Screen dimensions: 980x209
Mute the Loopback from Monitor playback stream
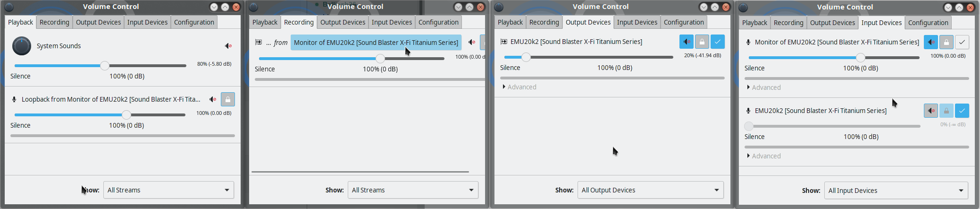tap(213, 99)
